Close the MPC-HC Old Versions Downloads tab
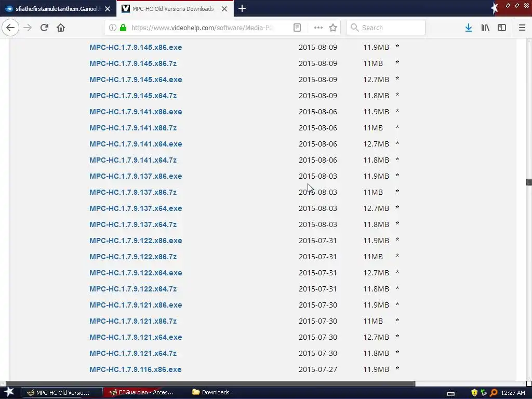The width and height of the screenshot is (532, 399). coord(224,9)
